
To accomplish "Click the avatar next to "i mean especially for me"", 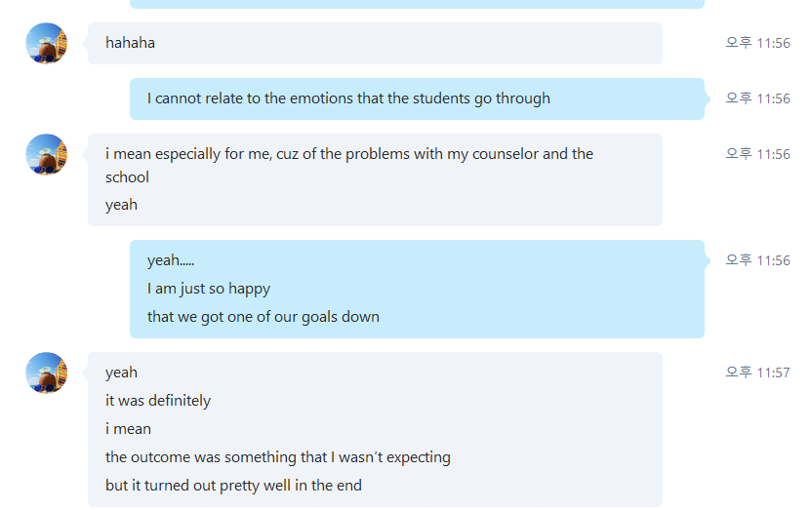I will pos(47,155).
